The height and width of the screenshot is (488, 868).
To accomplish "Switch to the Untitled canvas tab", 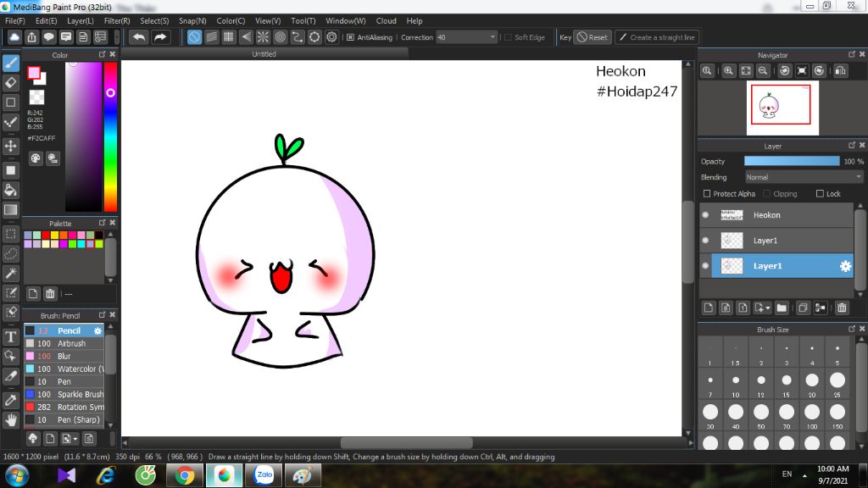I will coord(264,54).
